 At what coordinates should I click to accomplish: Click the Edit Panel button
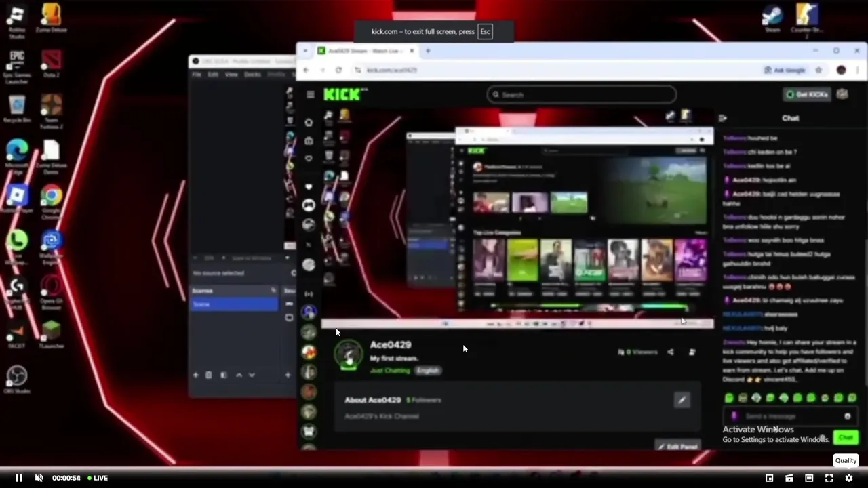click(677, 446)
